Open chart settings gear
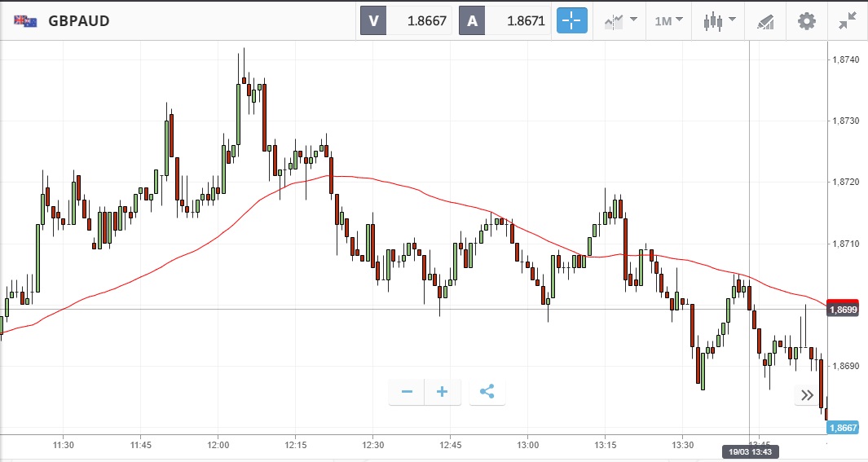 point(807,20)
